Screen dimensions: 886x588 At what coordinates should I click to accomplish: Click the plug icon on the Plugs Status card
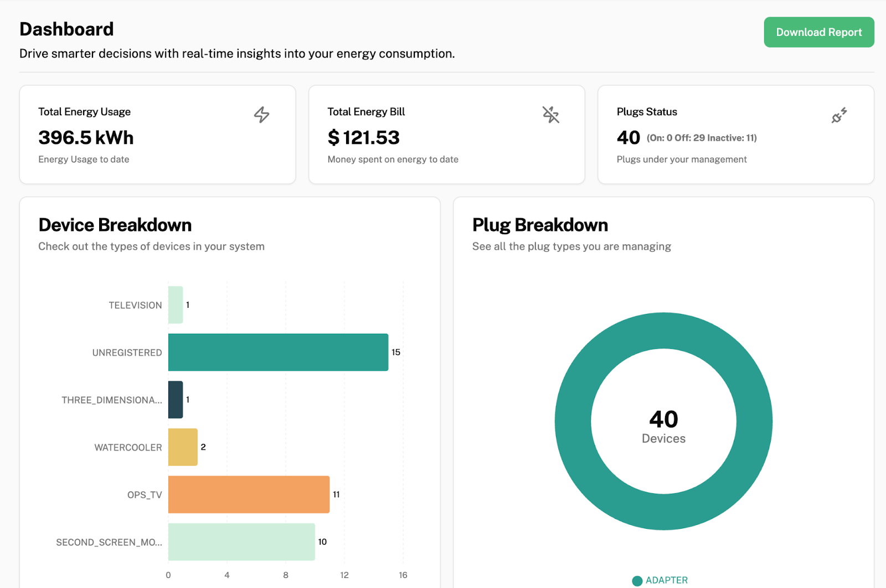coord(839,115)
